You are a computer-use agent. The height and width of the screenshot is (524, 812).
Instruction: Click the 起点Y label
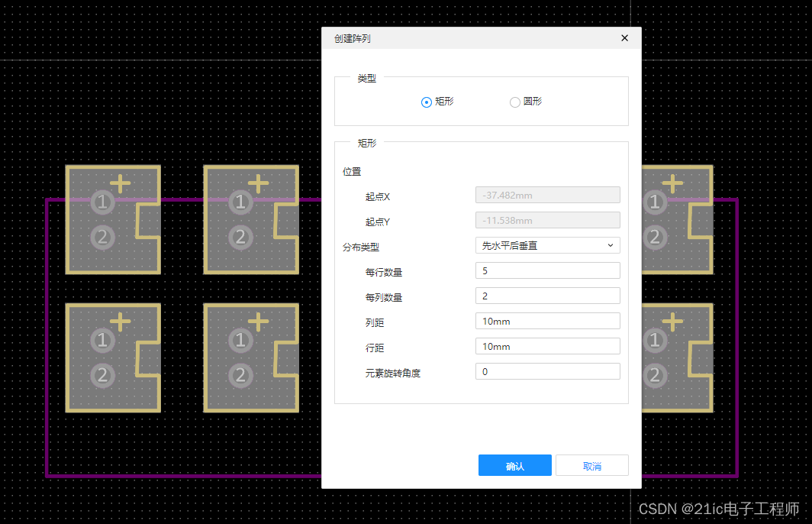click(378, 222)
